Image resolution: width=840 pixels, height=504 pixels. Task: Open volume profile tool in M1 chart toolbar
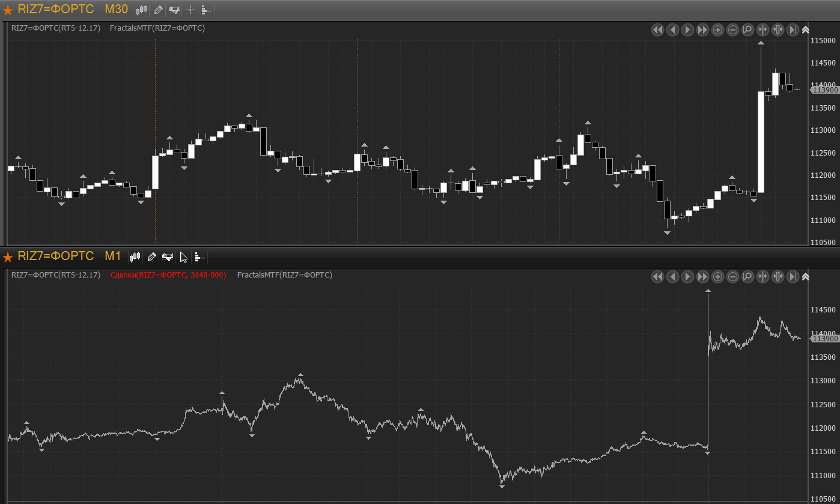pos(199,257)
